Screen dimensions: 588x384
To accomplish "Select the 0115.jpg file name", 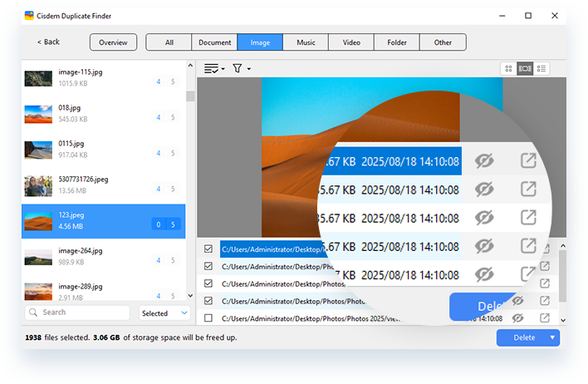I will 71,144.
